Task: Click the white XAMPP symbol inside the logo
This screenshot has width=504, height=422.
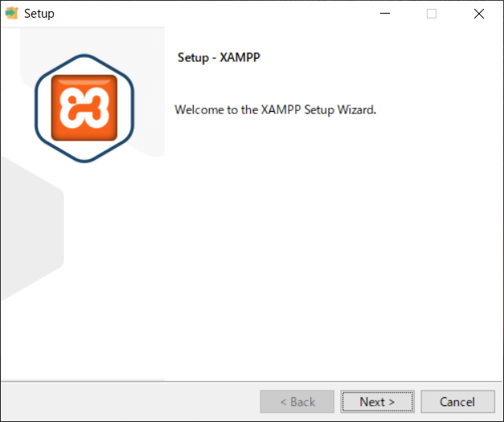Action: pyautogui.click(x=84, y=108)
